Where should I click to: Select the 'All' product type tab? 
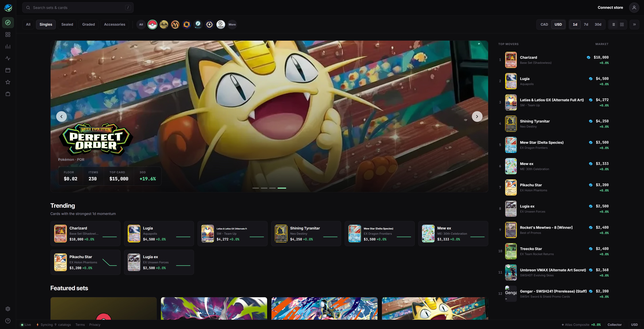28,24
